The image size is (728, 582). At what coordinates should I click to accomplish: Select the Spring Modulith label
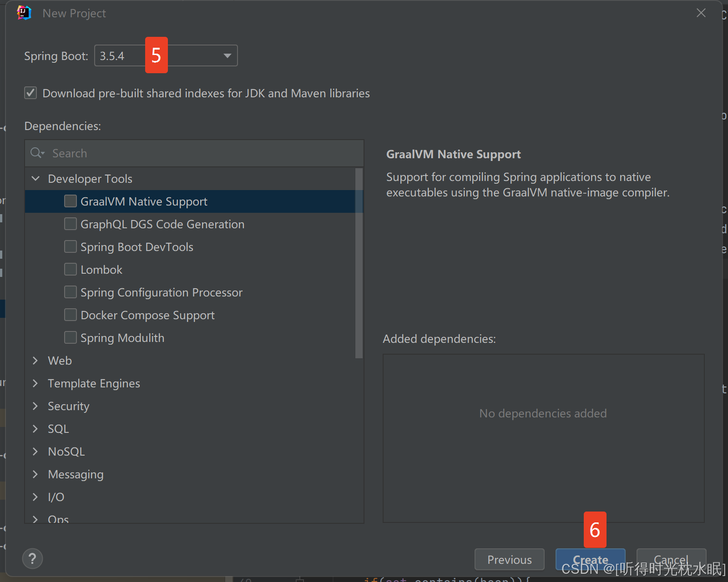pos(122,338)
